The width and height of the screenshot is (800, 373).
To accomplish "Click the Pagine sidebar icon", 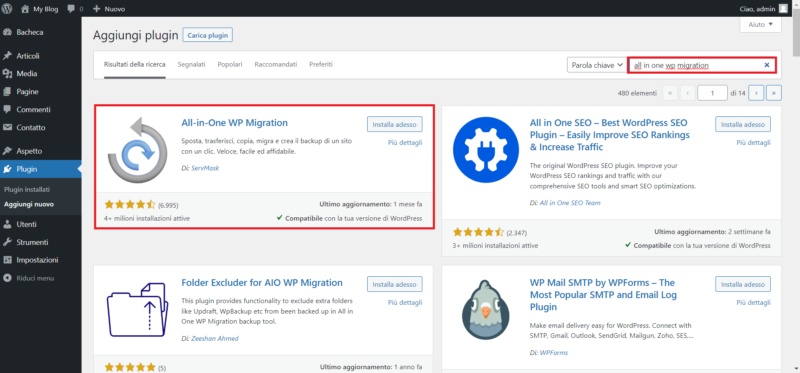I will (x=7, y=92).
